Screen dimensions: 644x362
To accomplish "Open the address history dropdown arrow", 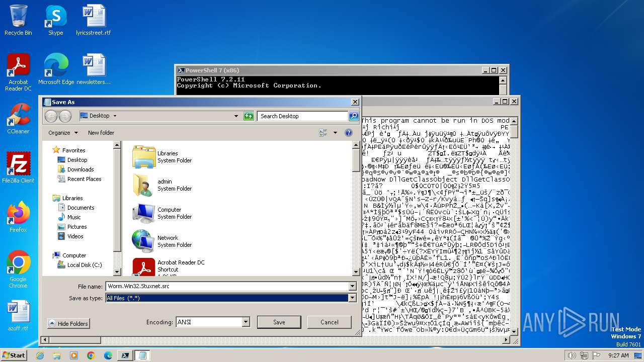I will coord(236,116).
